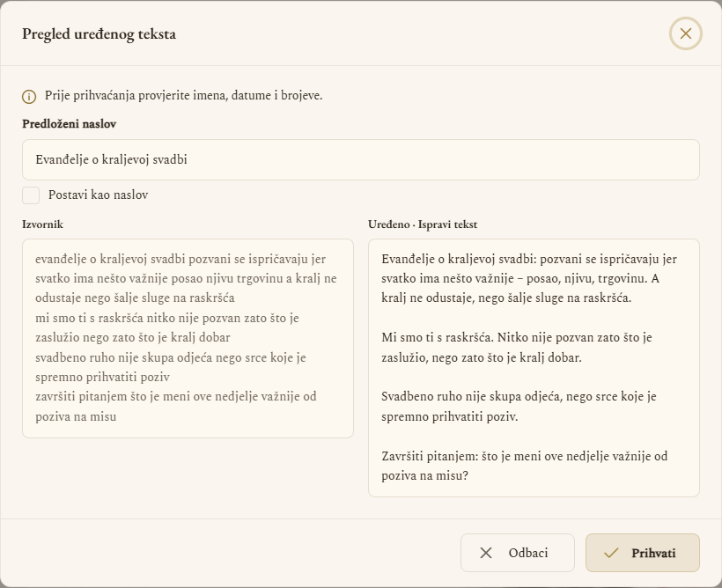Image resolution: width=722 pixels, height=588 pixels.
Task: Click the Predloženi naslov label
Action: coord(69,124)
